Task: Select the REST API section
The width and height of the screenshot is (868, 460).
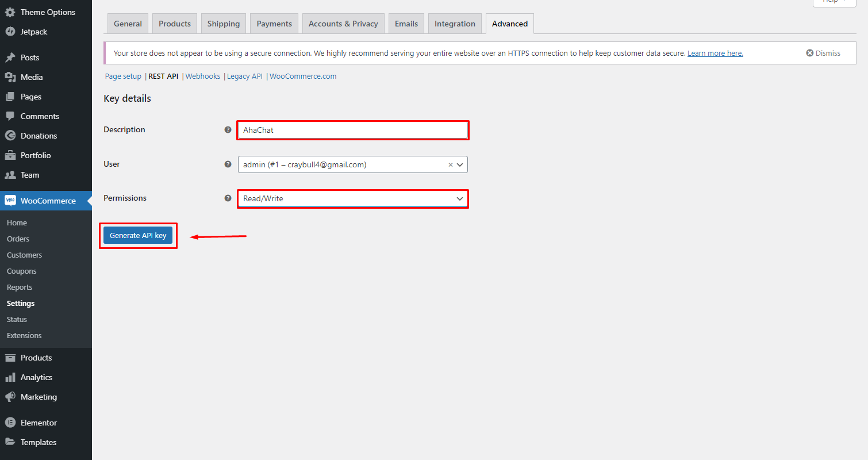Action: [163, 76]
